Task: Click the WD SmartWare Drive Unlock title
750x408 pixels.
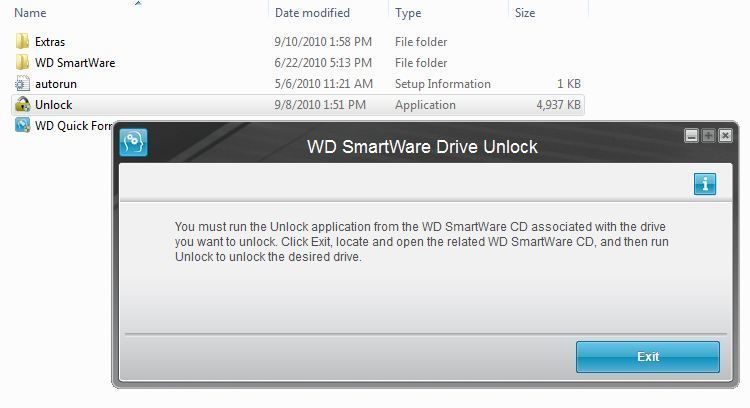Action: pyautogui.click(x=421, y=147)
